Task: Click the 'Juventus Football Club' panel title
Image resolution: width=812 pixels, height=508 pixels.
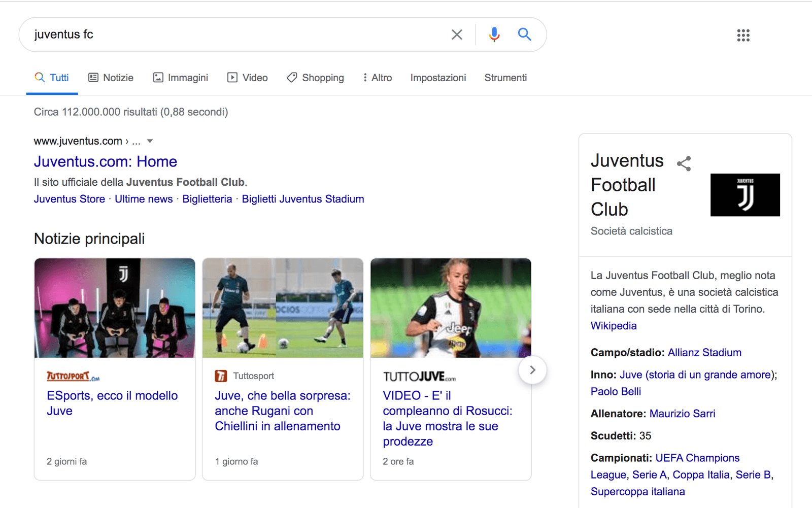Action: 627,185
